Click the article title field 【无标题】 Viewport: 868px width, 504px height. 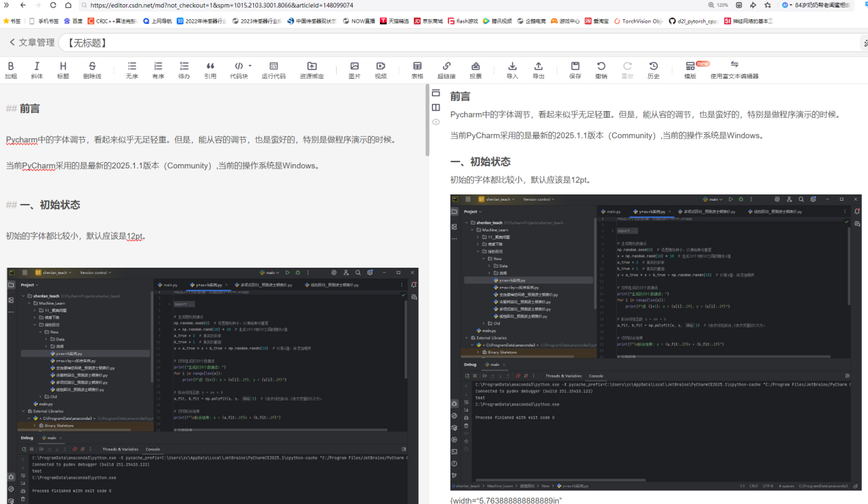coord(459,42)
